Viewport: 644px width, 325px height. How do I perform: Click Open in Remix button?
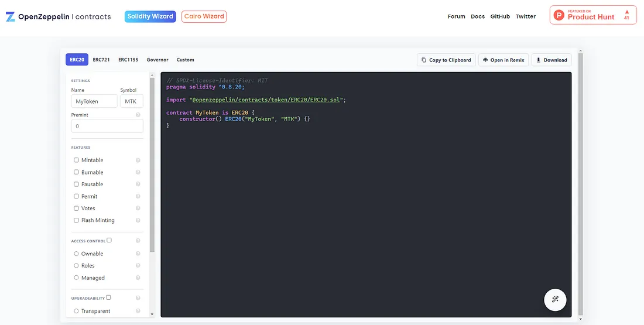tap(503, 60)
